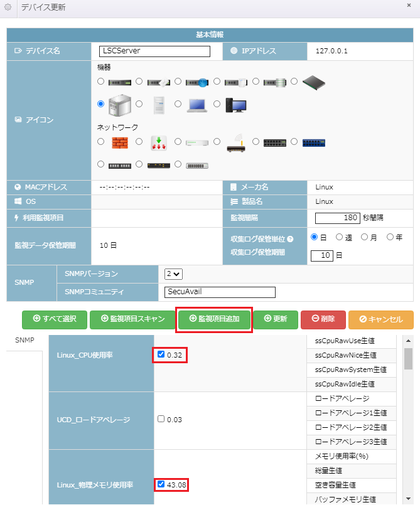
Task: Select the light gray hub icon
Action: click(197, 166)
